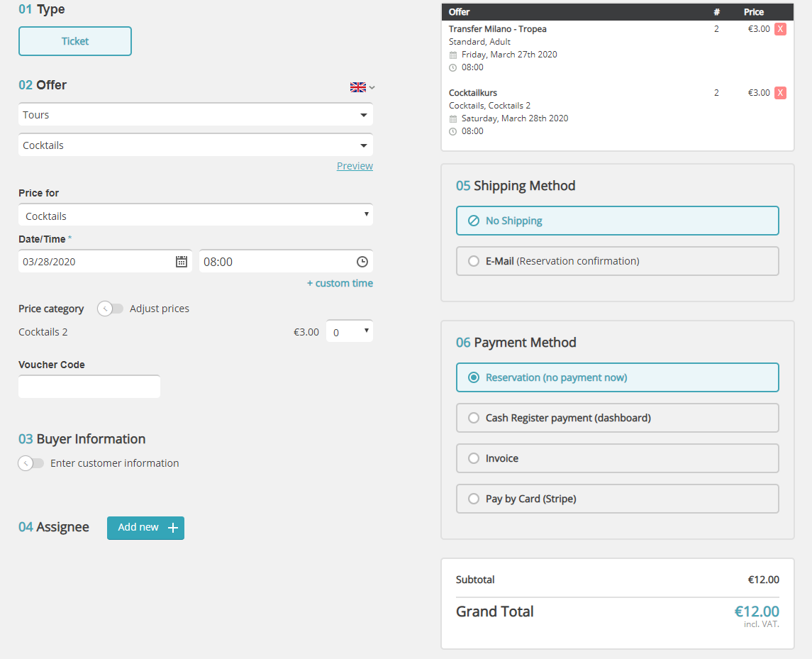Open Cocktails 2 quantity dropdown
The image size is (812, 659).
(x=350, y=332)
